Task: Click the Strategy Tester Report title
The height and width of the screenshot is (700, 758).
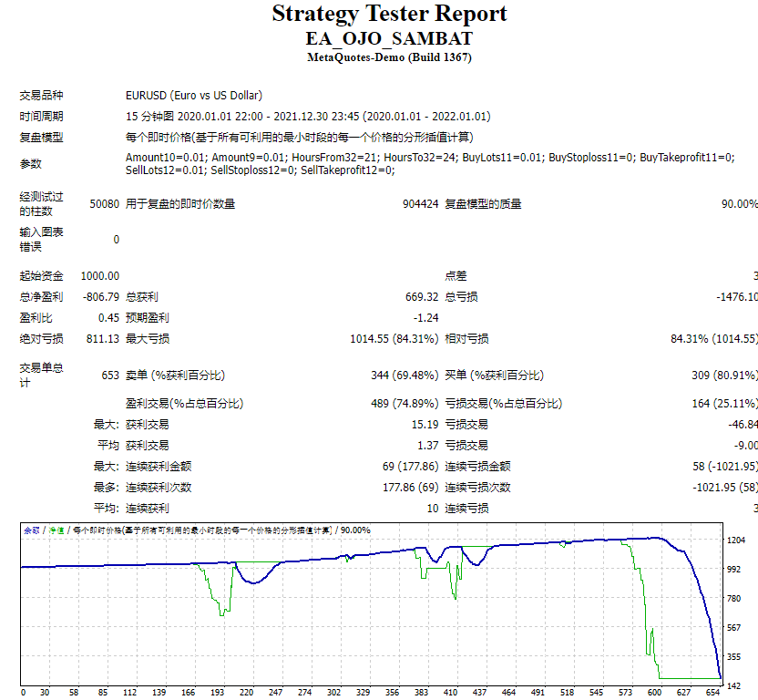Action: (389, 14)
